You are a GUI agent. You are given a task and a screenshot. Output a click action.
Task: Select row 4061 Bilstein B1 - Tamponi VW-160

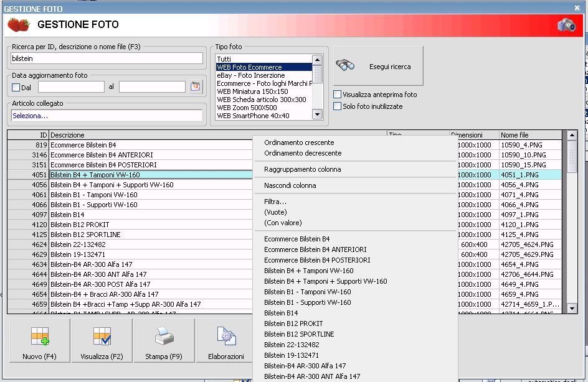point(130,195)
